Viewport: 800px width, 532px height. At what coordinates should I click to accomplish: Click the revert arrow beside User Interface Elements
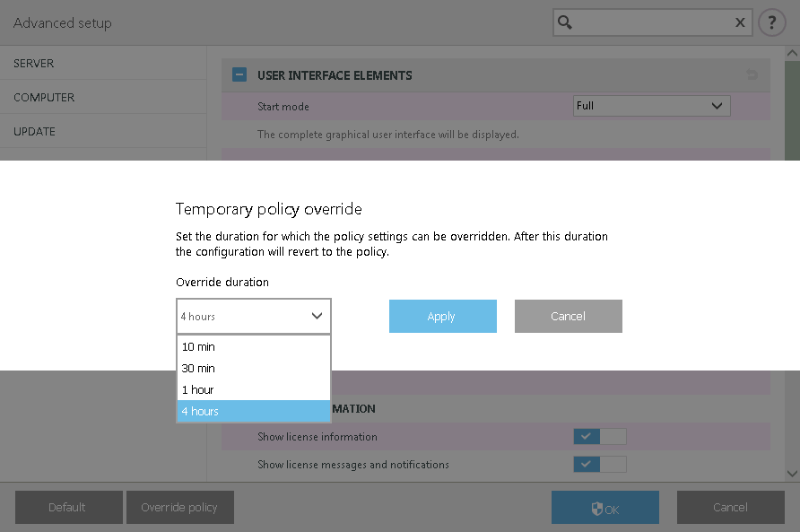click(x=752, y=75)
